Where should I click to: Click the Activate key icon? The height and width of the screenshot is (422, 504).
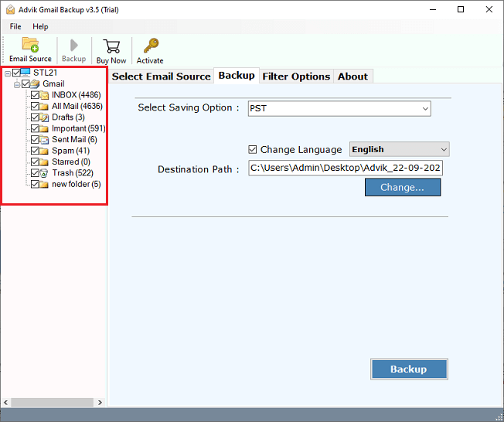[x=151, y=46]
